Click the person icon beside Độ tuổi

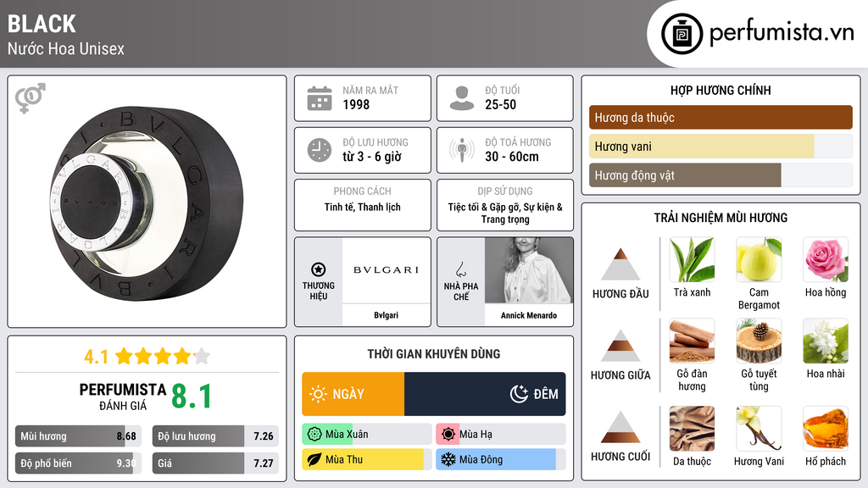click(x=462, y=98)
